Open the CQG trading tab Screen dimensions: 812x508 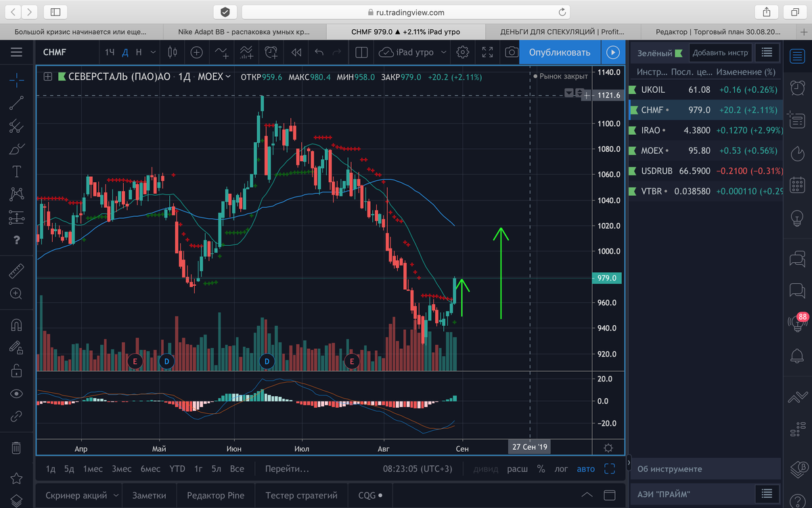coord(371,495)
